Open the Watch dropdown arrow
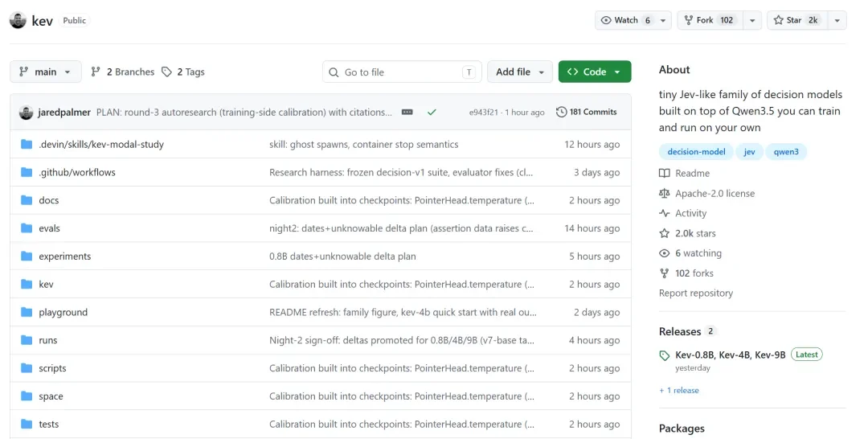 [663, 20]
